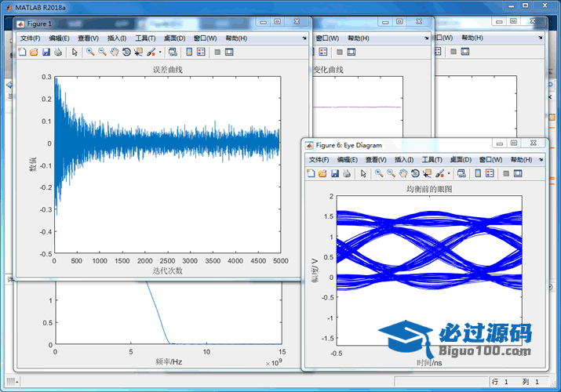Click Zoom In icon in Figure 1 toolbar

click(x=90, y=53)
